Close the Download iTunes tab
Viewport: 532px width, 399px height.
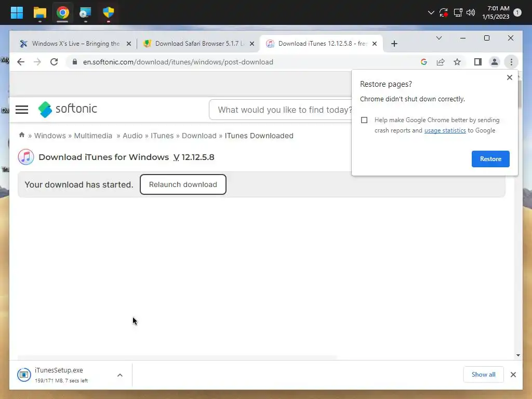click(375, 44)
